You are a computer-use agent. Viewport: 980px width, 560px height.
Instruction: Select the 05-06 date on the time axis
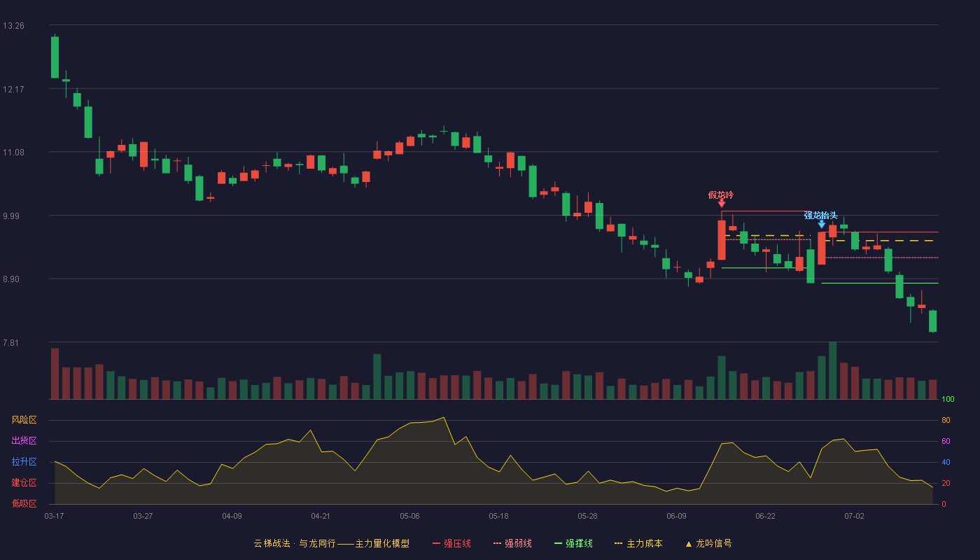pos(409,516)
